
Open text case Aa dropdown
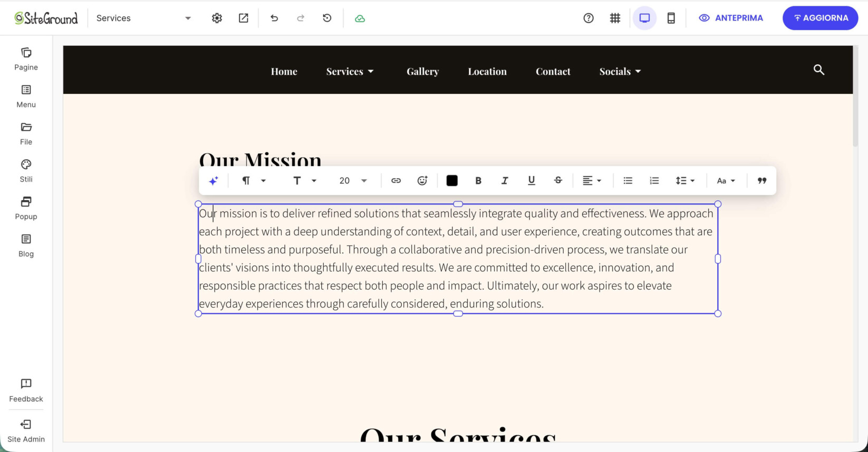click(x=726, y=181)
